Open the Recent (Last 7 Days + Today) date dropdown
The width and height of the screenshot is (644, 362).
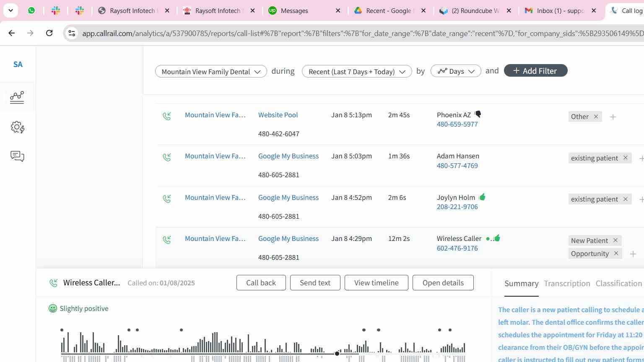point(357,71)
